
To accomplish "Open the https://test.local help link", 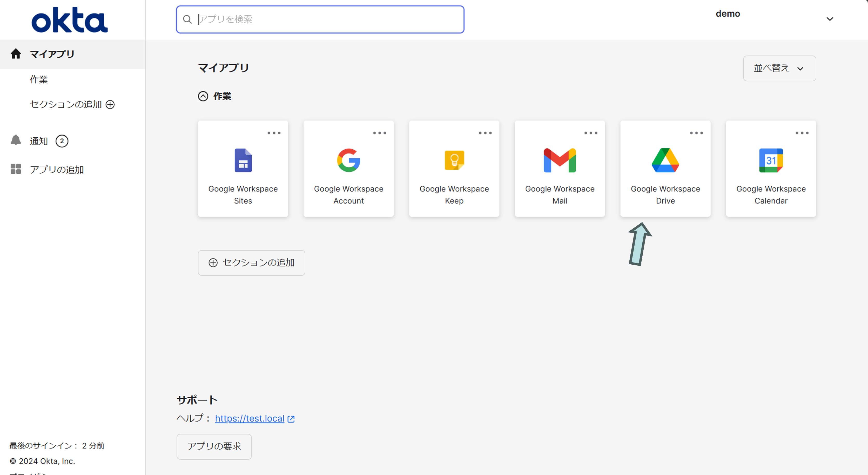I will coord(250,419).
